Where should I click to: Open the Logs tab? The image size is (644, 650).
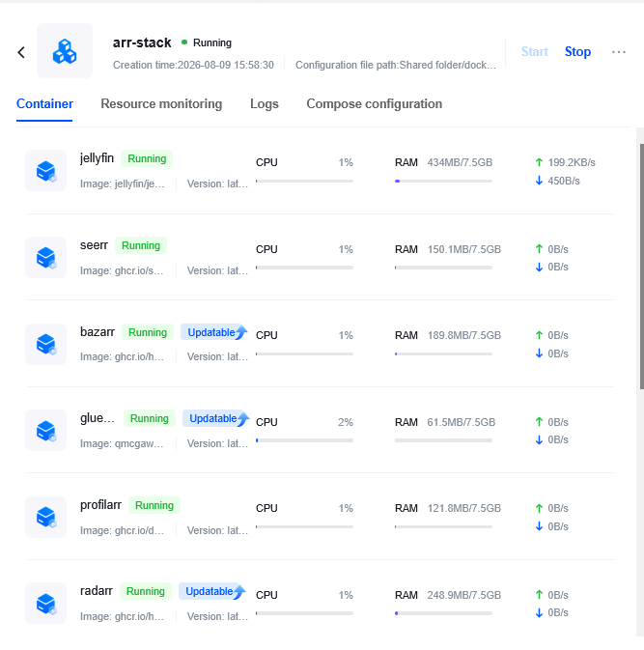(265, 103)
